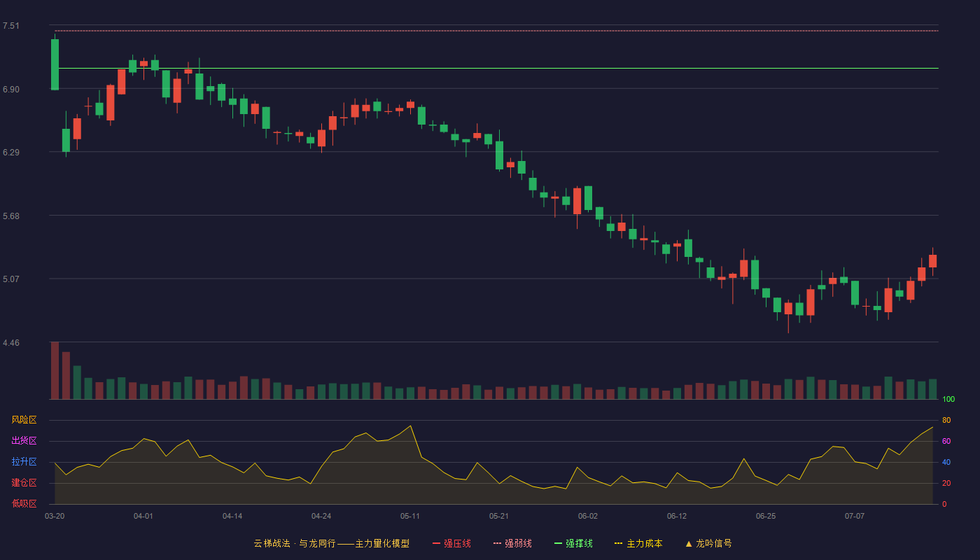Click the 04-24 date label
The height and width of the screenshot is (560, 980).
pos(321,516)
